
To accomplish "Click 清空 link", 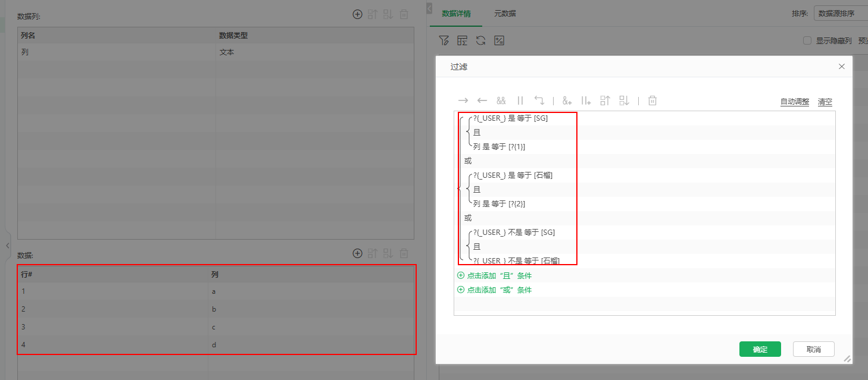I will pos(825,102).
